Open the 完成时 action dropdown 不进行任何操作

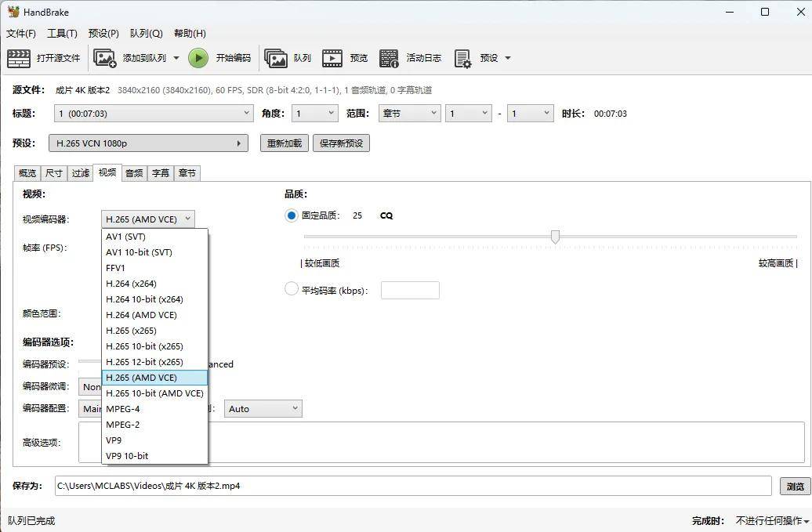(x=772, y=520)
